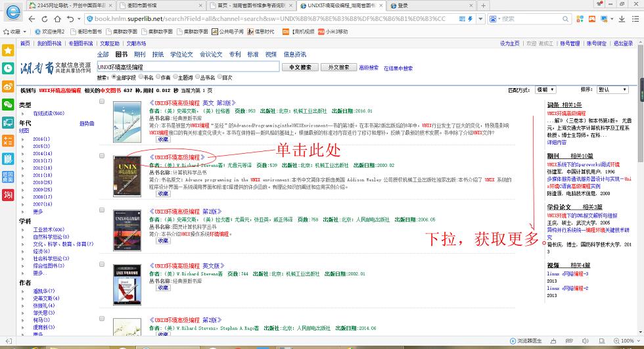Select the 丛书名 radio button
Image resolution: width=644 pixels, height=349 pixels.
tap(198, 77)
